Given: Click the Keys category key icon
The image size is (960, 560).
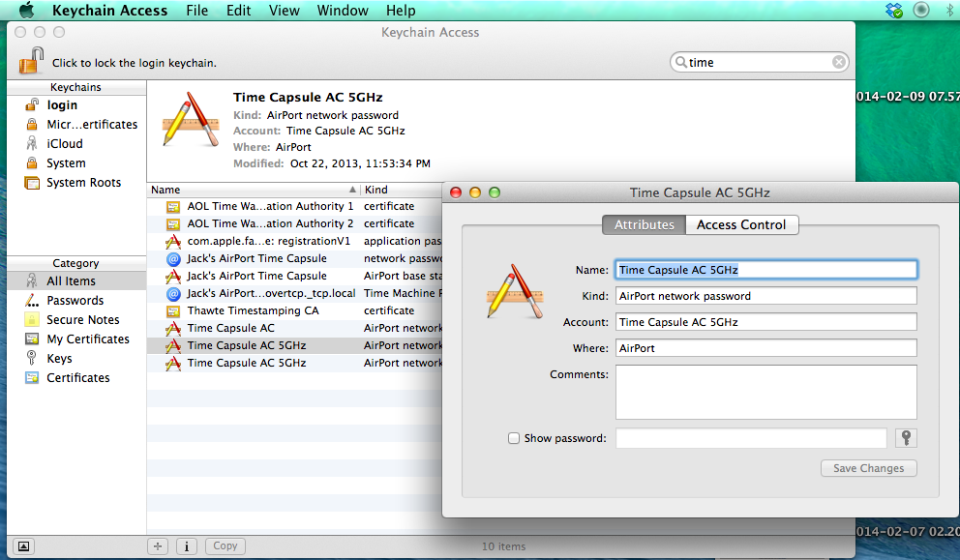Looking at the screenshot, I should click(x=32, y=358).
